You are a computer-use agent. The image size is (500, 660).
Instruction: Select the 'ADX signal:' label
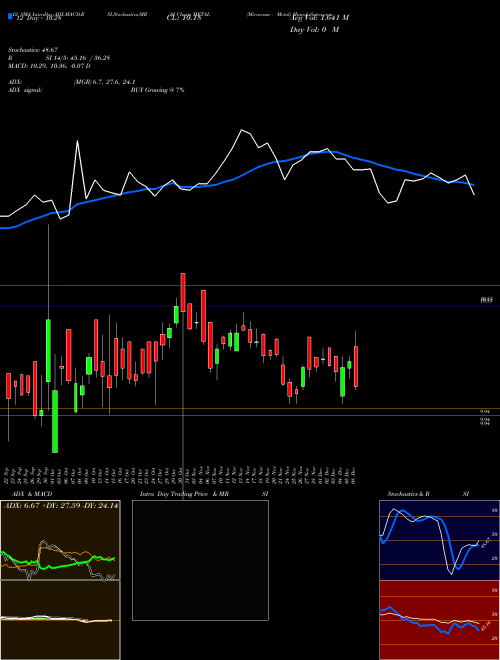click(25, 90)
